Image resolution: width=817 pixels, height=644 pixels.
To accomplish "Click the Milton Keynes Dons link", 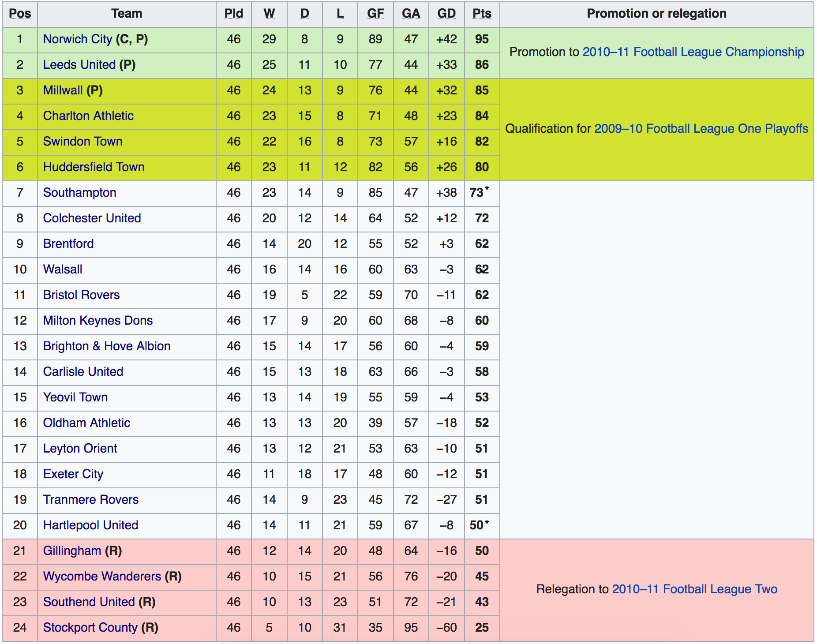I will [x=98, y=321].
